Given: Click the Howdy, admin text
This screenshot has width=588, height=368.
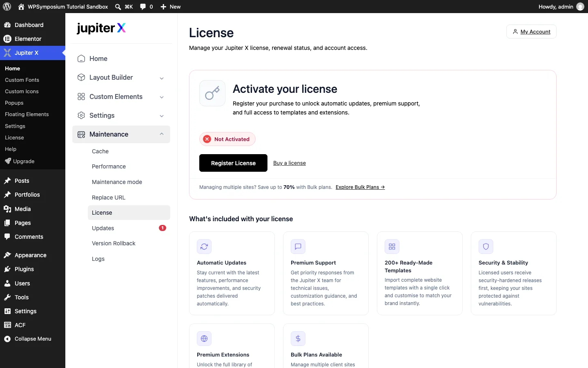Looking at the screenshot, I should click(556, 7).
